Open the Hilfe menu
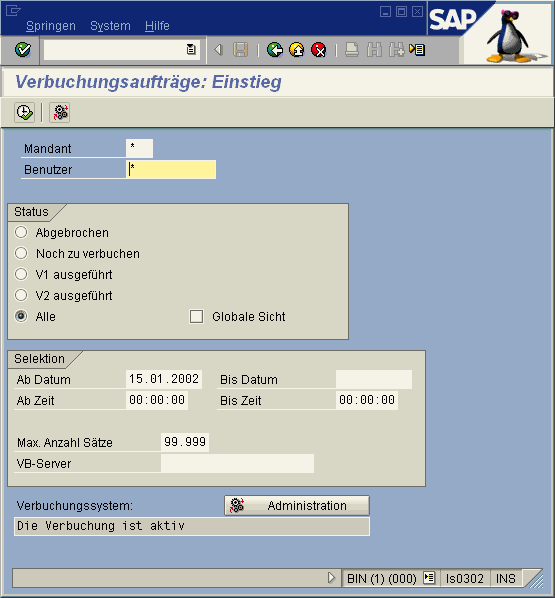555x598 pixels. [157, 26]
